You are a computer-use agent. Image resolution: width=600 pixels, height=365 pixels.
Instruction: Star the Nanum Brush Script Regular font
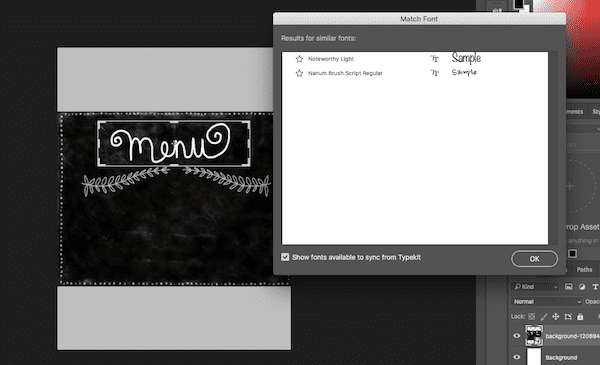[299, 73]
